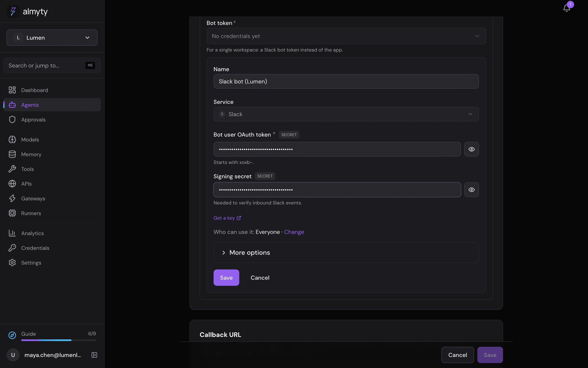Click the L workspace badge
This screenshot has width=588, height=368.
coord(18,38)
